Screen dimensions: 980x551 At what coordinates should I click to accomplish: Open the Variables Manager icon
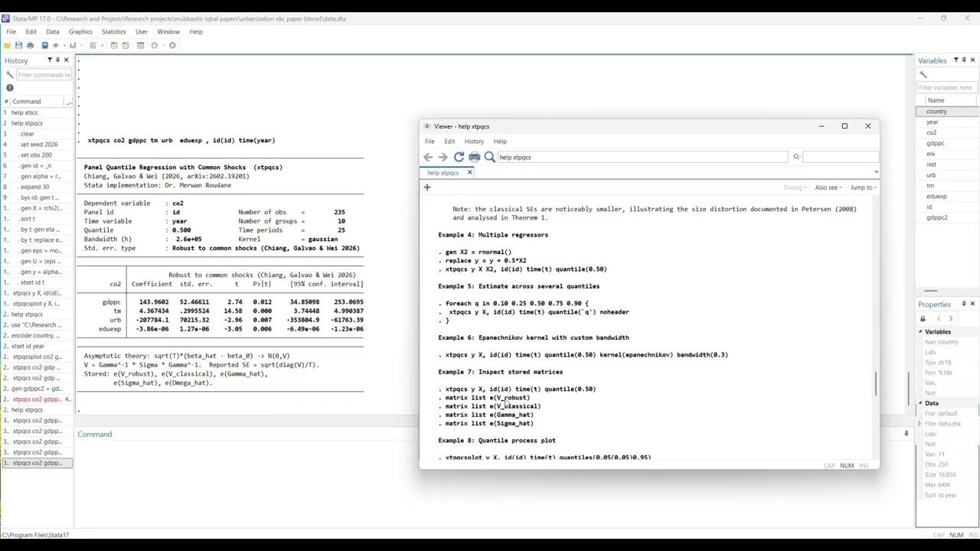click(x=140, y=45)
